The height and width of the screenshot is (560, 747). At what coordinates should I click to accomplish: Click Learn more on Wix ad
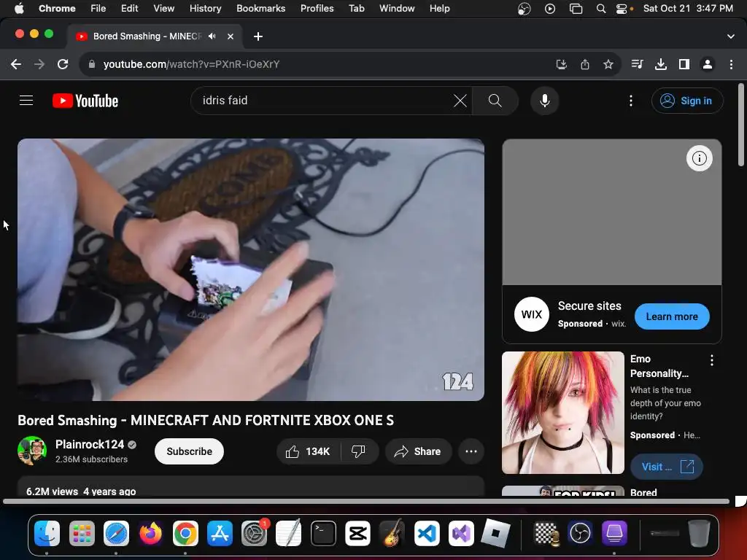click(x=672, y=316)
